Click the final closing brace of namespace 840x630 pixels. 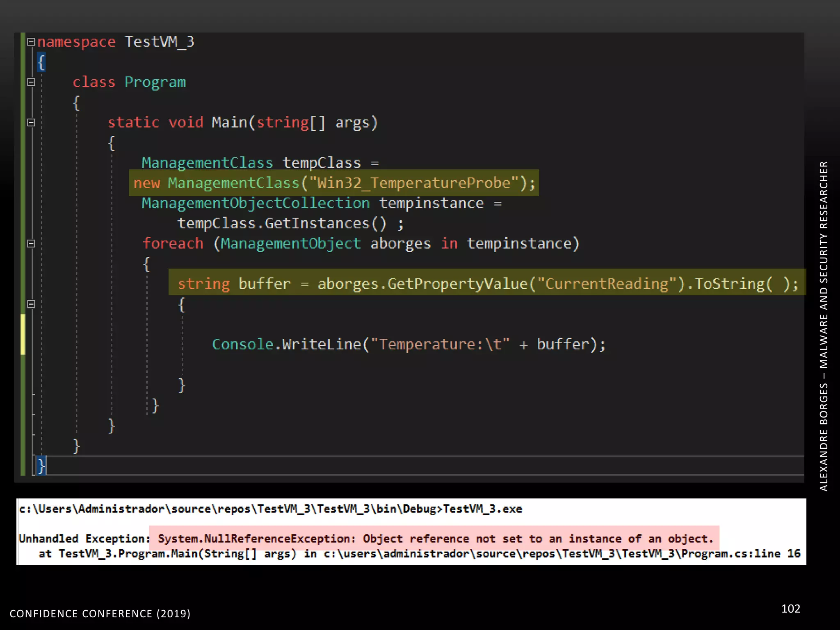tap(41, 466)
